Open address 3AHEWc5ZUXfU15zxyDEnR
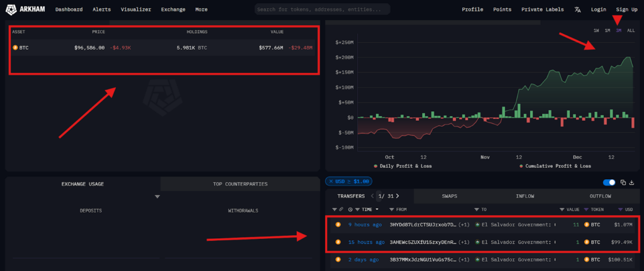644x271 pixels. tap(423, 242)
